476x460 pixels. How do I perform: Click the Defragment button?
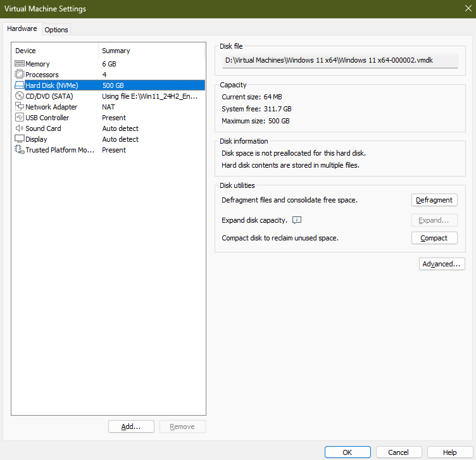point(434,200)
